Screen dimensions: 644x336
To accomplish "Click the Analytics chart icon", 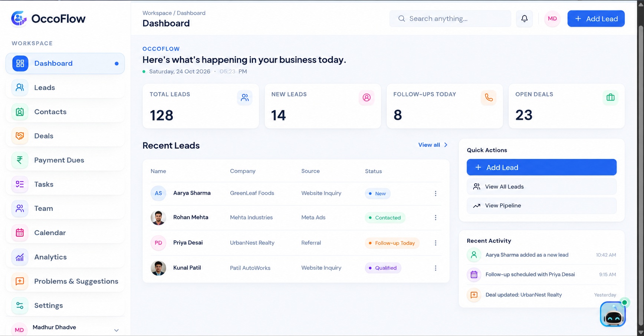I will [x=20, y=257].
